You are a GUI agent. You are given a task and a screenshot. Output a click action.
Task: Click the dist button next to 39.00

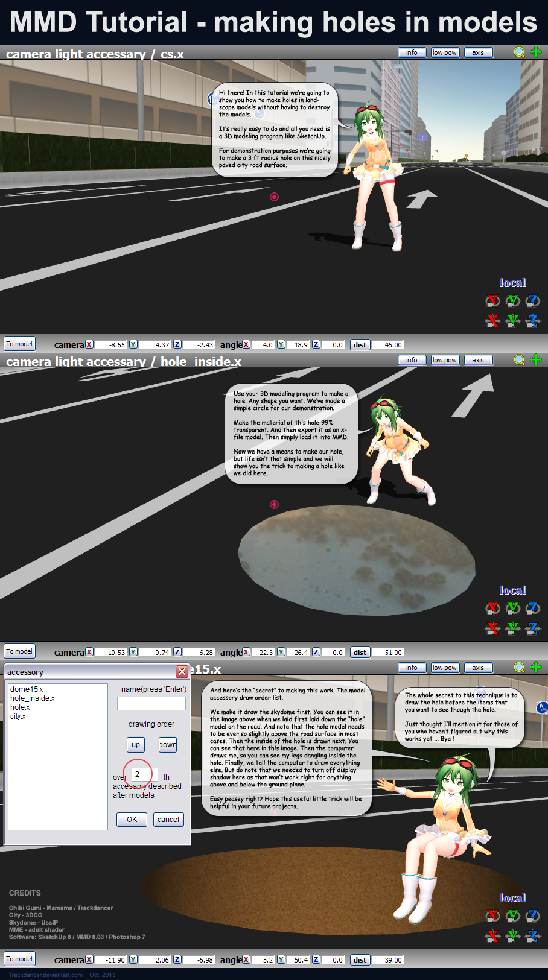(x=360, y=960)
